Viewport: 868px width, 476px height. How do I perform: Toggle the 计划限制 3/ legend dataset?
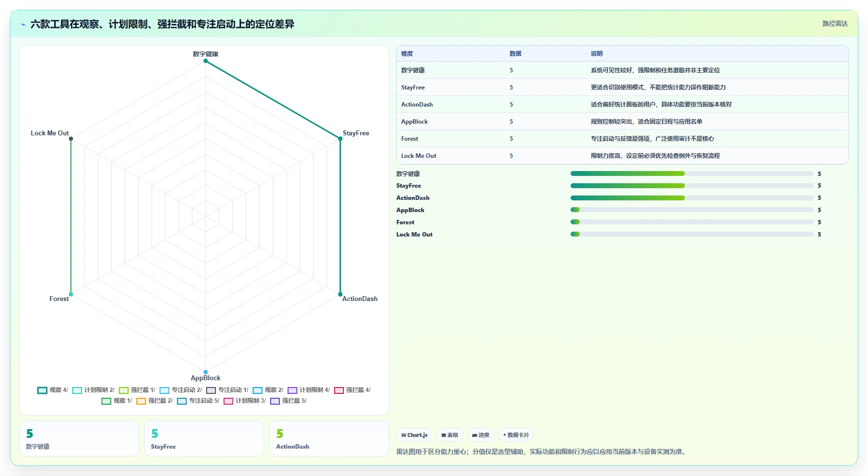pyautogui.click(x=245, y=401)
